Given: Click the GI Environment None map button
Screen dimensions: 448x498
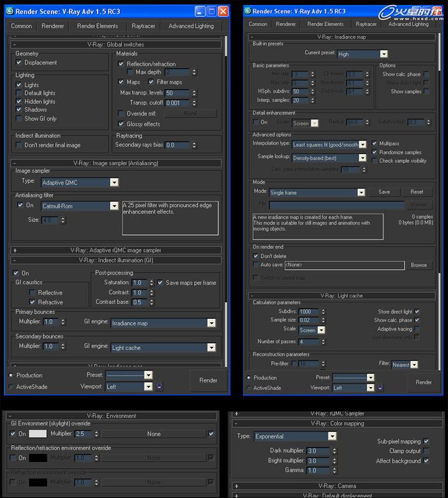Looking at the screenshot, I should (x=154, y=434).
